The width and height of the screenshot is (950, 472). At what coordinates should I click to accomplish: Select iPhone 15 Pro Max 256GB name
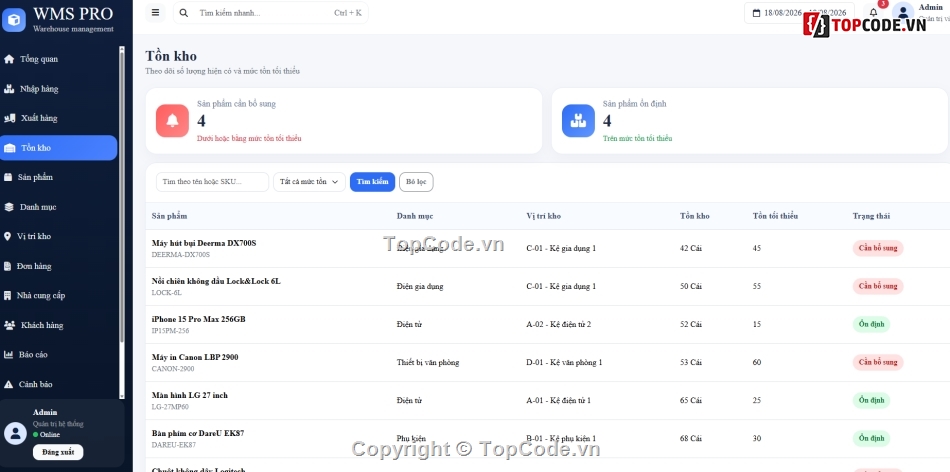[x=198, y=319]
